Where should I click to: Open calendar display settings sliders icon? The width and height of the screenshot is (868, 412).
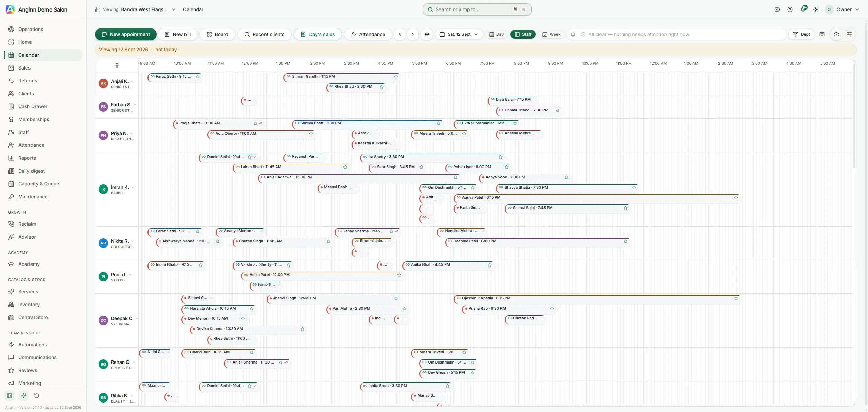pos(849,34)
